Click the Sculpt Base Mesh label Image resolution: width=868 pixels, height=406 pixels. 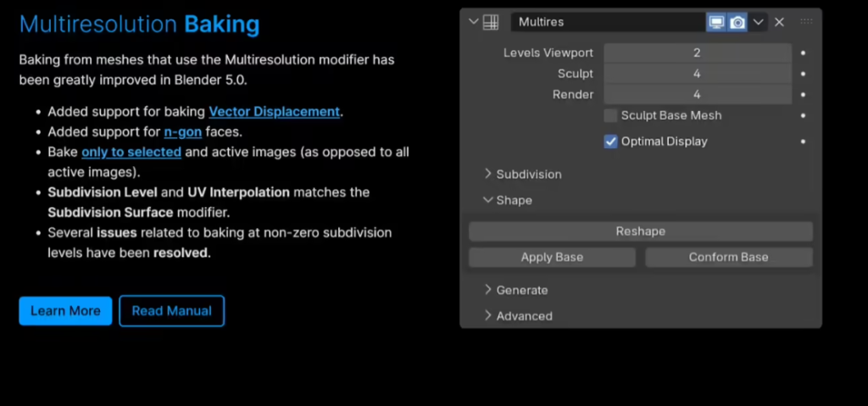click(671, 116)
